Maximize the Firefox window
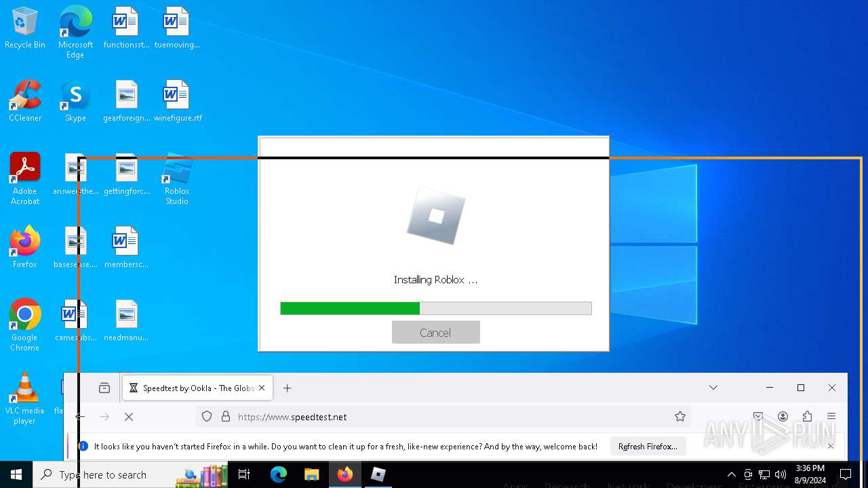The width and height of the screenshot is (868, 488). tap(801, 388)
